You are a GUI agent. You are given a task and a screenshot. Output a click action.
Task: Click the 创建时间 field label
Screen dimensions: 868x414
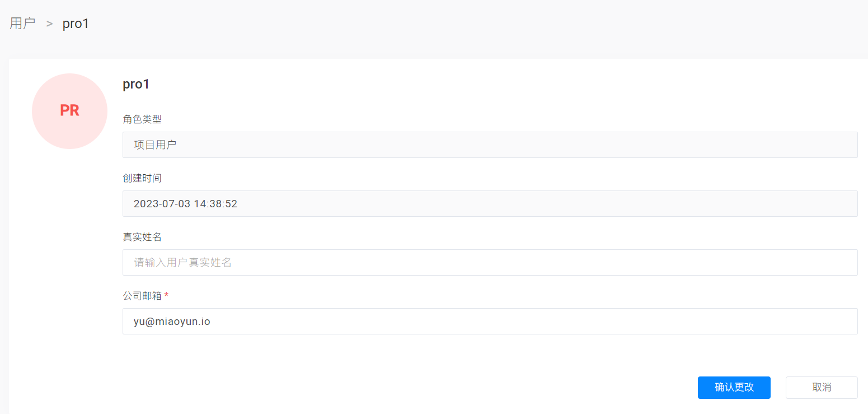142,178
